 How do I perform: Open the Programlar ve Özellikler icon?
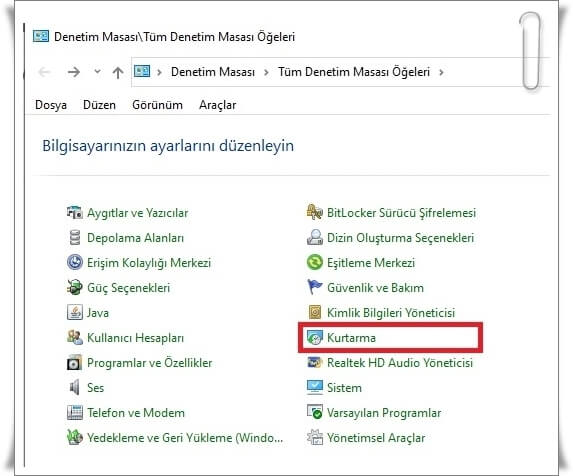pos(75,363)
